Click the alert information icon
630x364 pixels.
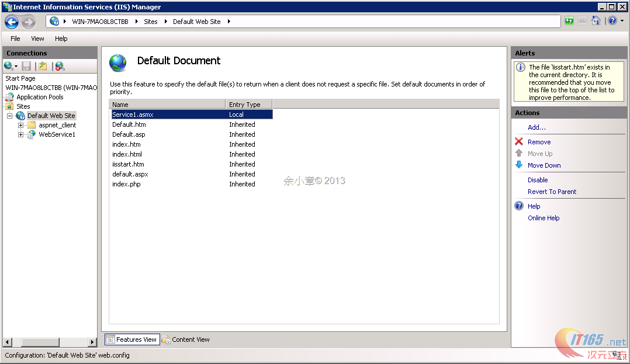[x=520, y=67]
